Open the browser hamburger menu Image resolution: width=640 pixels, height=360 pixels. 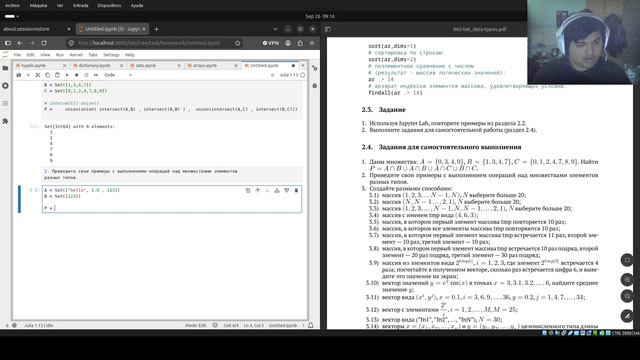312,43
